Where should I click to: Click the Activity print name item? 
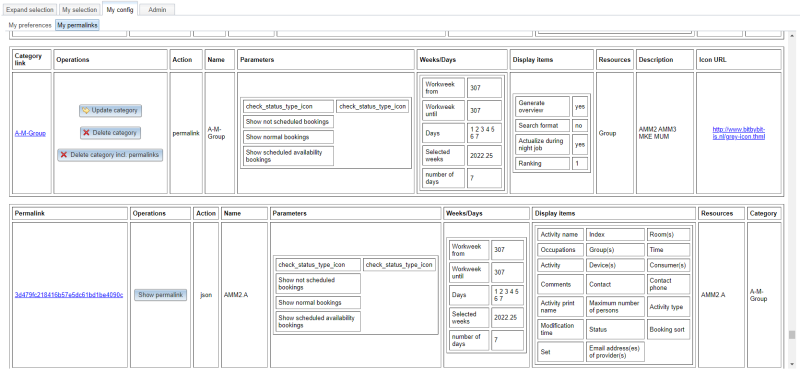[x=560, y=307]
